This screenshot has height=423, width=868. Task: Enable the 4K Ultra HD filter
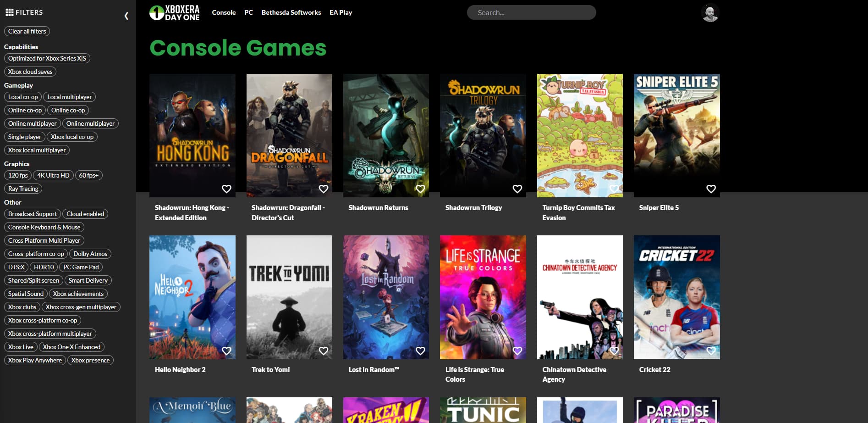[53, 175]
